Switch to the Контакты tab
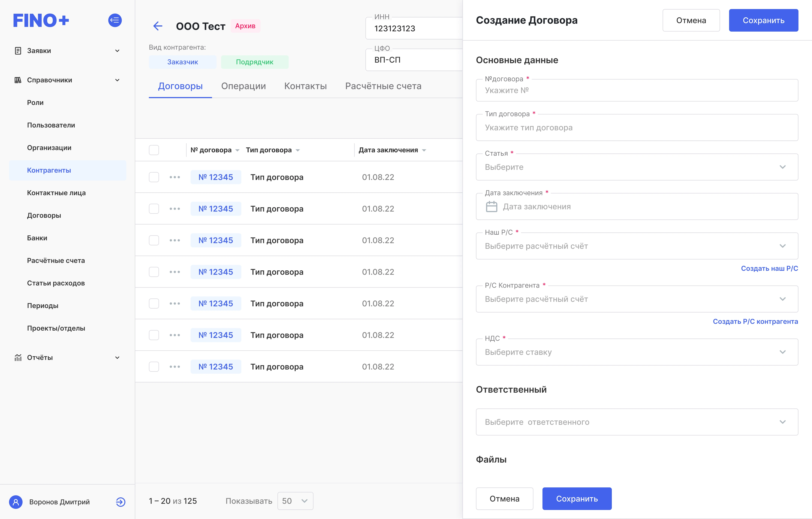 (x=305, y=86)
